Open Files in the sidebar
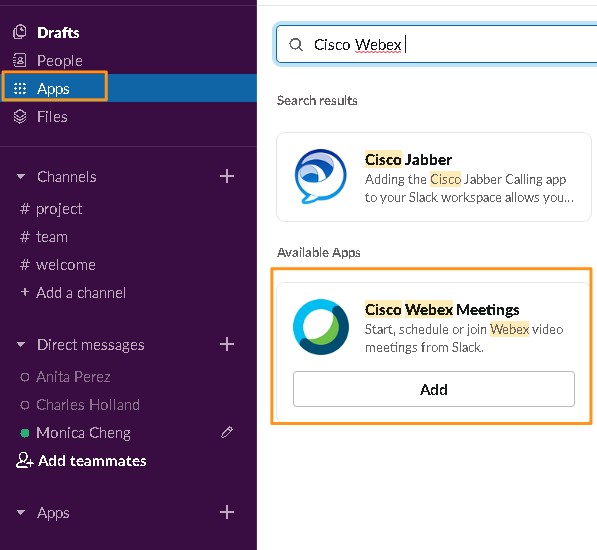Screen dimensions: 597x550 128,116
